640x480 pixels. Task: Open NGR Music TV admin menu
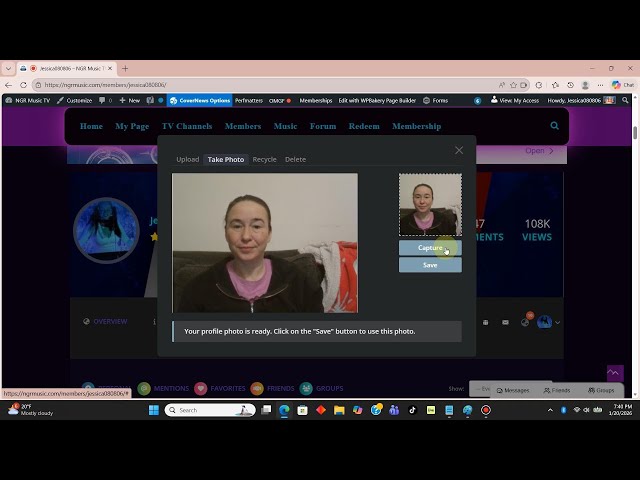[27, 100]
